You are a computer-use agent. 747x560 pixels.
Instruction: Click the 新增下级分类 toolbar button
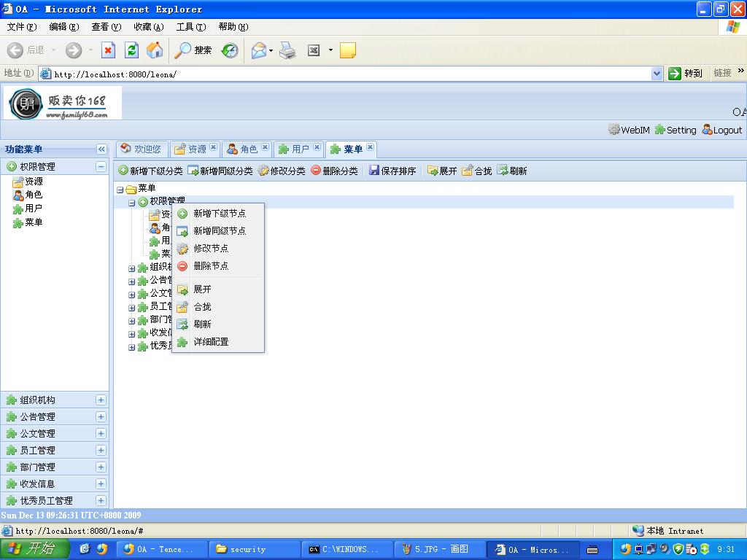[150, 171]
